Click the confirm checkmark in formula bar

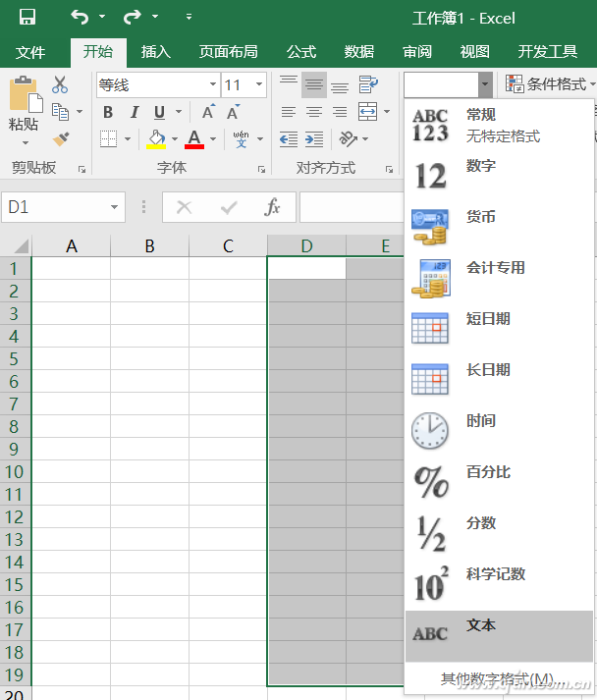[x=229, y=207]
